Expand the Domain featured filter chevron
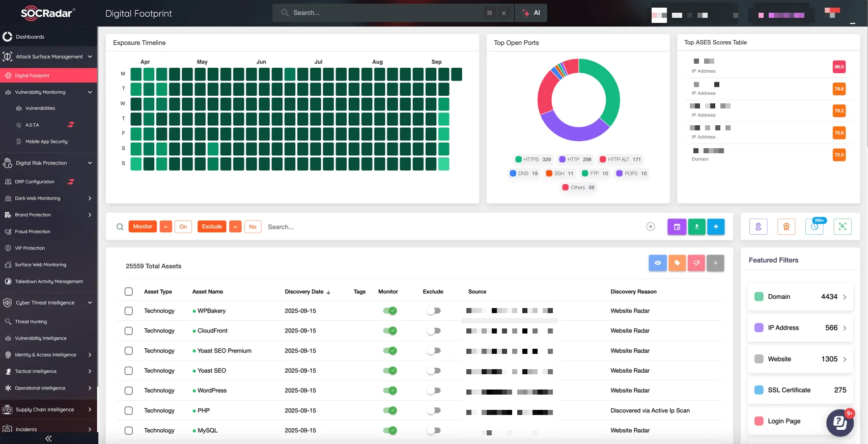Screen dimensions: 868x444 (845, 297)
